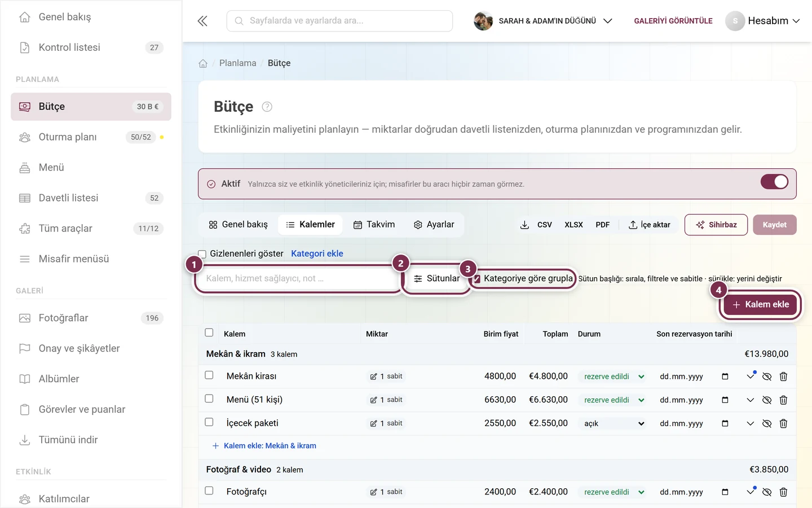Image resolution: width=812 pixels, height=508 pixels.
Task: Click the Kalem ekle button
Action: tap(760, 305)
